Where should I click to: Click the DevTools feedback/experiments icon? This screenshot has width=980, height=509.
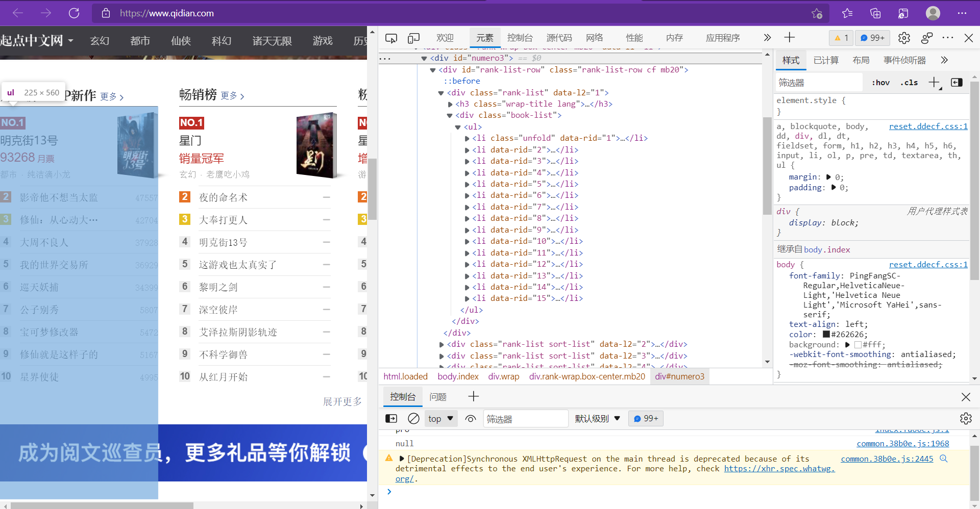[x=927, y=38]
